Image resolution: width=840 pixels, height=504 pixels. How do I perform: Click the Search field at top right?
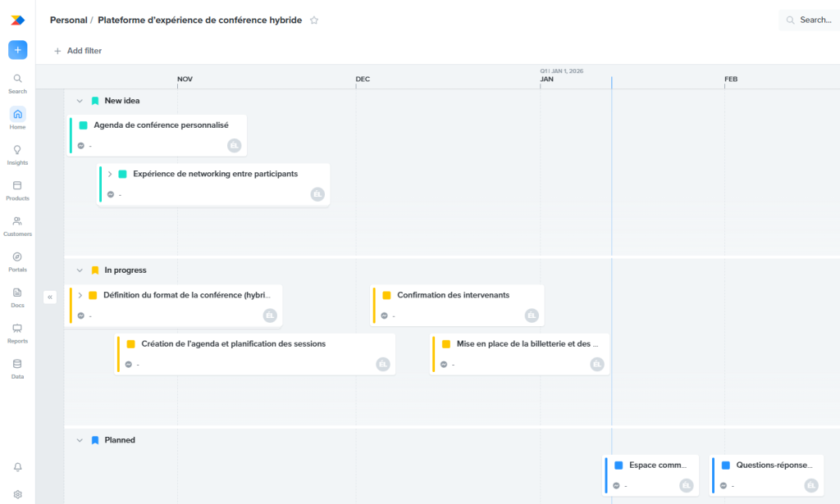tap(809, 19)
